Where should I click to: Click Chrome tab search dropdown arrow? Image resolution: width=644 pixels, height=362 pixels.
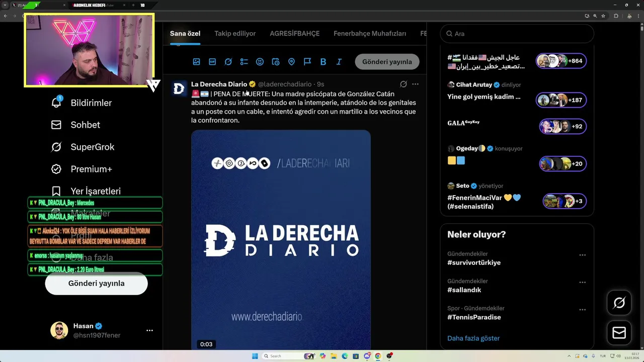6,5
